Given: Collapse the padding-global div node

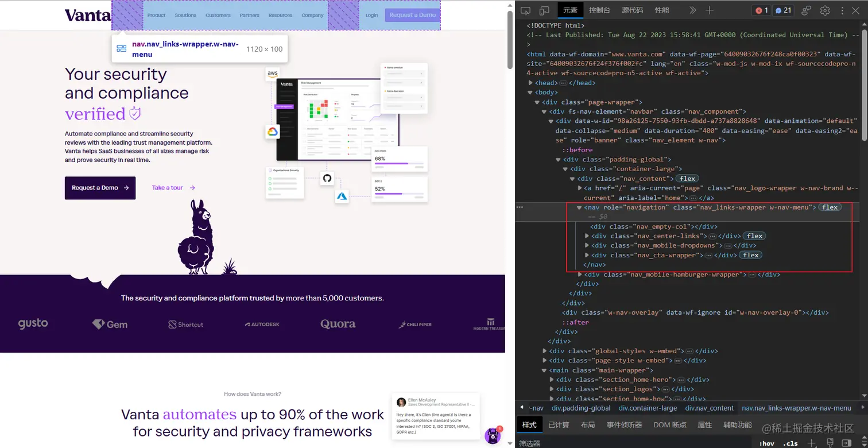Looking at the screenshot, I should 559,159.
